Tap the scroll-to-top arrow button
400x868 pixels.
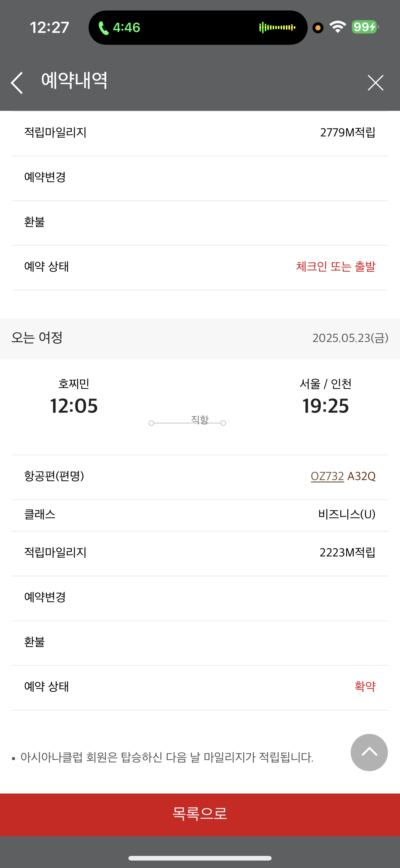click(369, 752)
